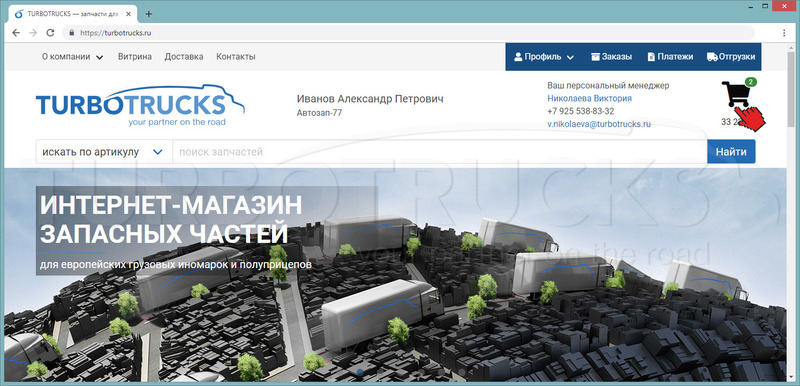The height and width of the screenshot is (386, 800).
Task: Reload the page with refresh icon
Action: pos(50,33)
